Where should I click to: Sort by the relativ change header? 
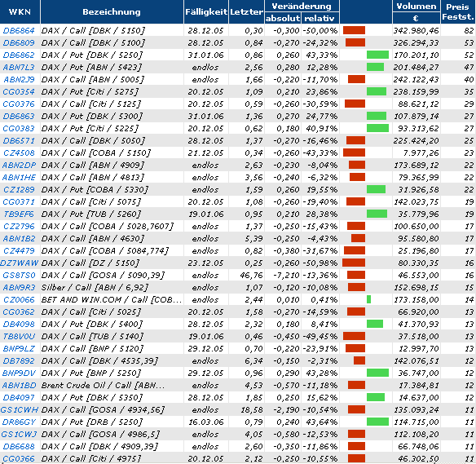click(x=320, y=18)
